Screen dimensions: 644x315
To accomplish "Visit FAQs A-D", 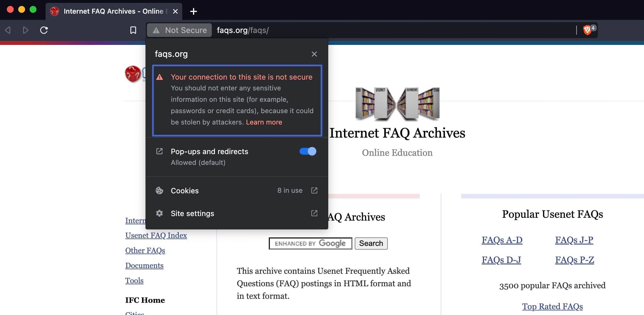I will tap(502, 240).
